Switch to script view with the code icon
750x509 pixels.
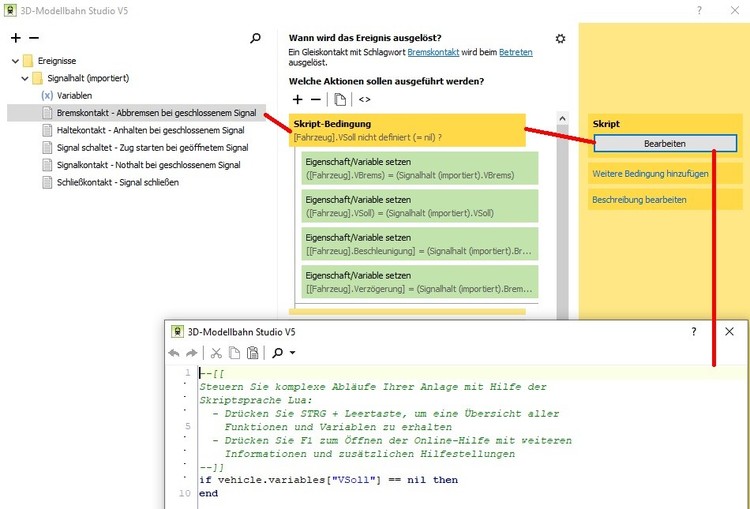(364, 99)
